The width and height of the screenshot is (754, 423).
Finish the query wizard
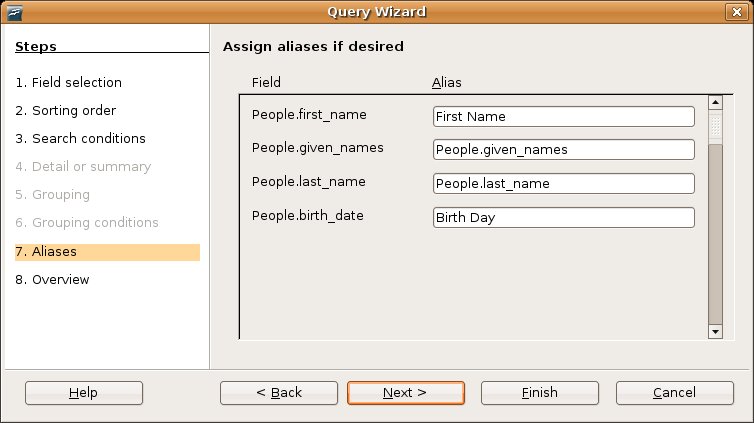click(540, 393)
